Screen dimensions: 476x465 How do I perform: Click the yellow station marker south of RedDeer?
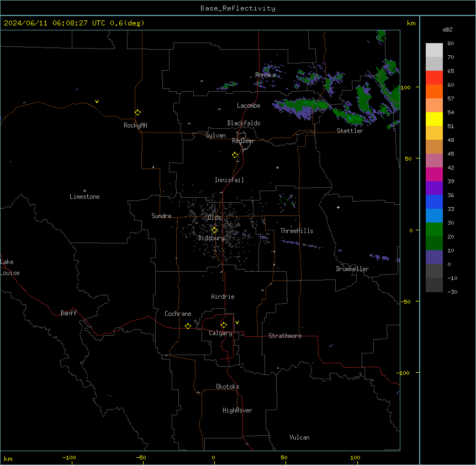pyautogui.click(x=235, y=155)
